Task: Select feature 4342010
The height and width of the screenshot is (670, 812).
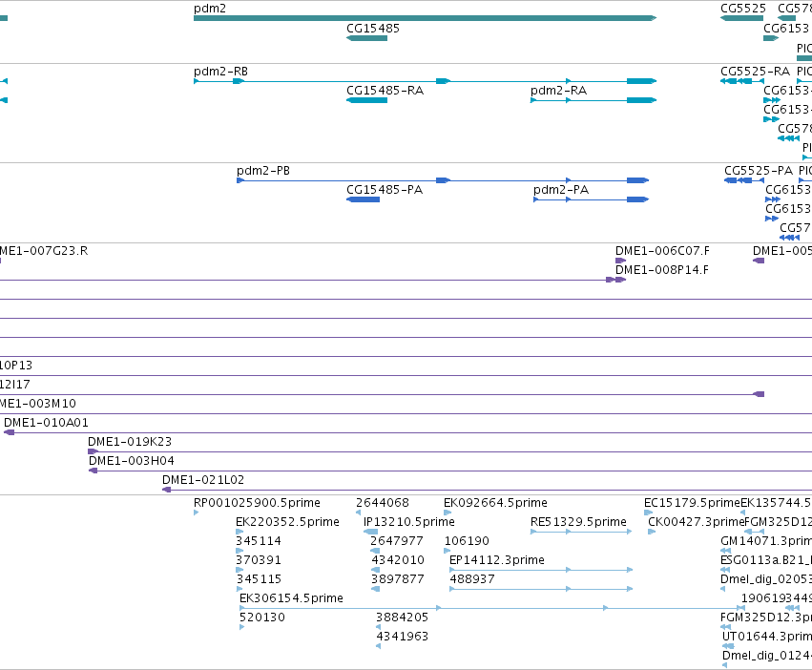Action: (x=398, y=560)
